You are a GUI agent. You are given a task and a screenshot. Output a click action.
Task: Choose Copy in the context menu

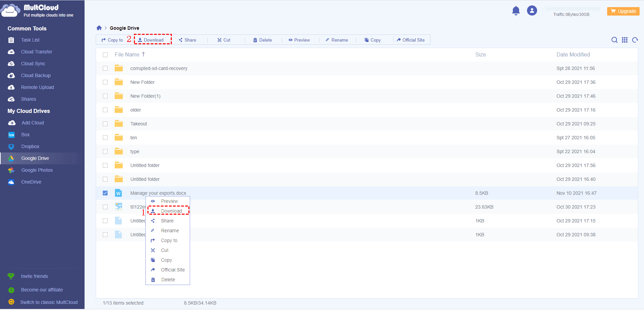[x=168, y=260]
